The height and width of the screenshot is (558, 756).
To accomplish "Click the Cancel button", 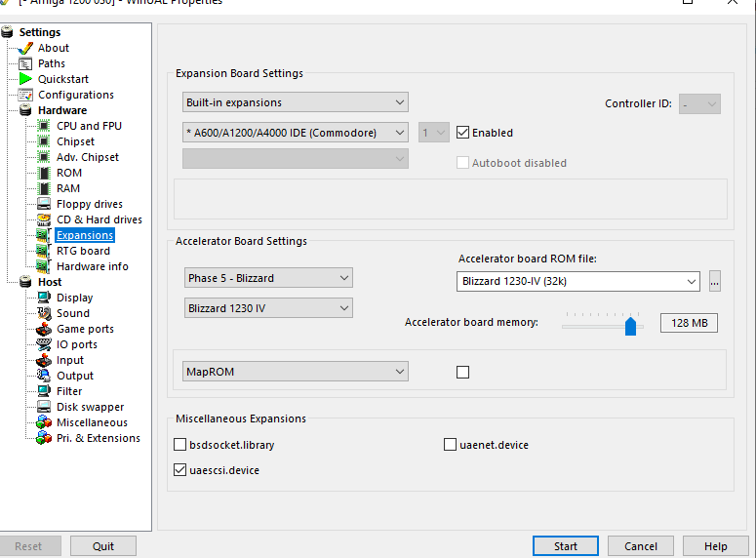I will pos(640,546).
